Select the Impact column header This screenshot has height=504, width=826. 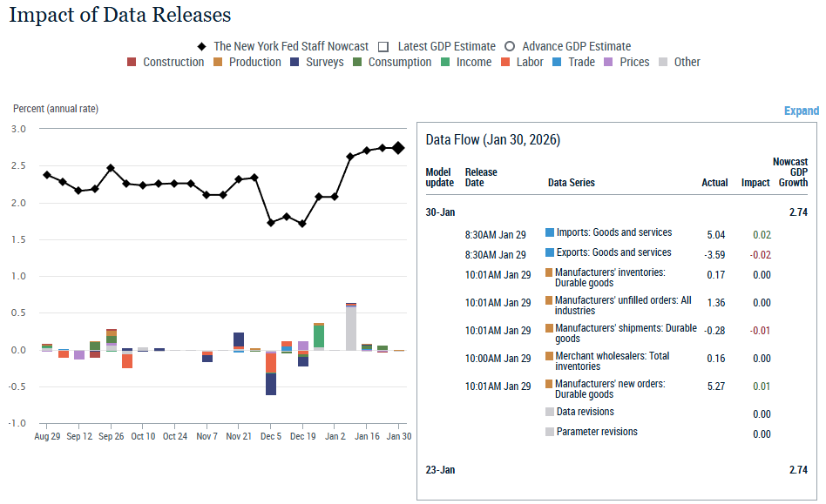tap(755, 183)
